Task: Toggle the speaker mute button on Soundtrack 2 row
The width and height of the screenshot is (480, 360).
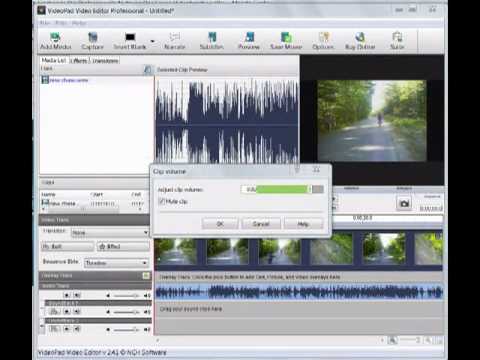Action: tap(77, 329)
